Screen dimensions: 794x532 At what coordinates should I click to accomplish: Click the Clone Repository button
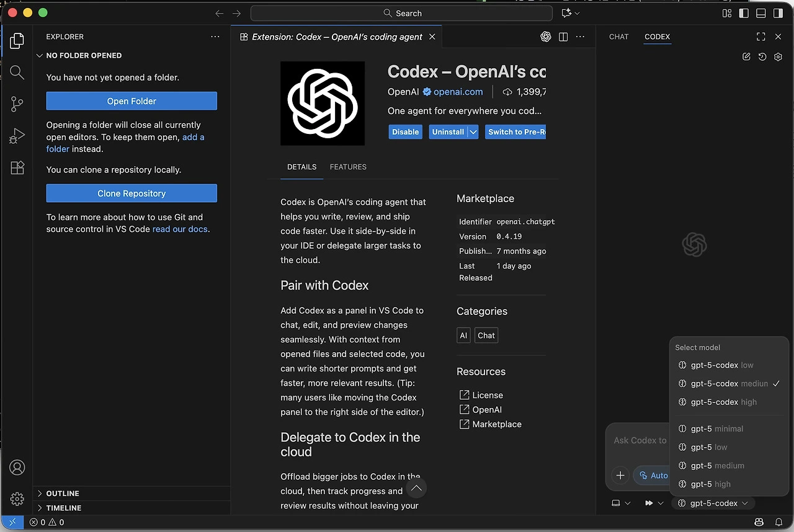132,193
